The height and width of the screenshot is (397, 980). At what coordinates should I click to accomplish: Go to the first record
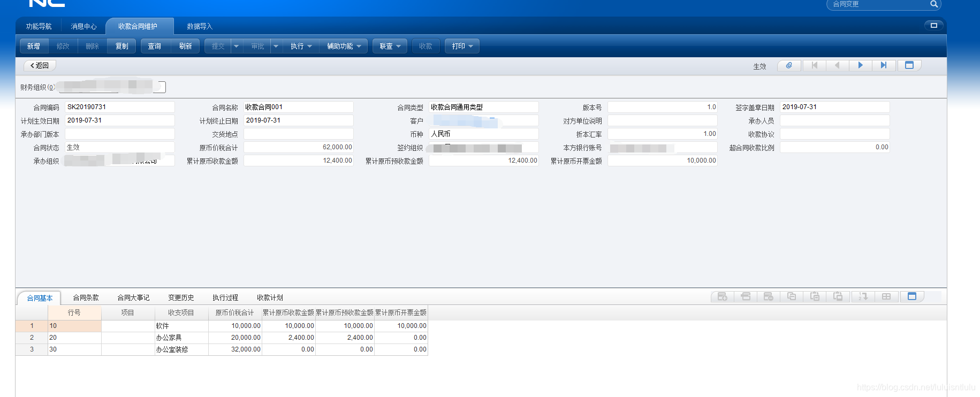coord(814,65)
